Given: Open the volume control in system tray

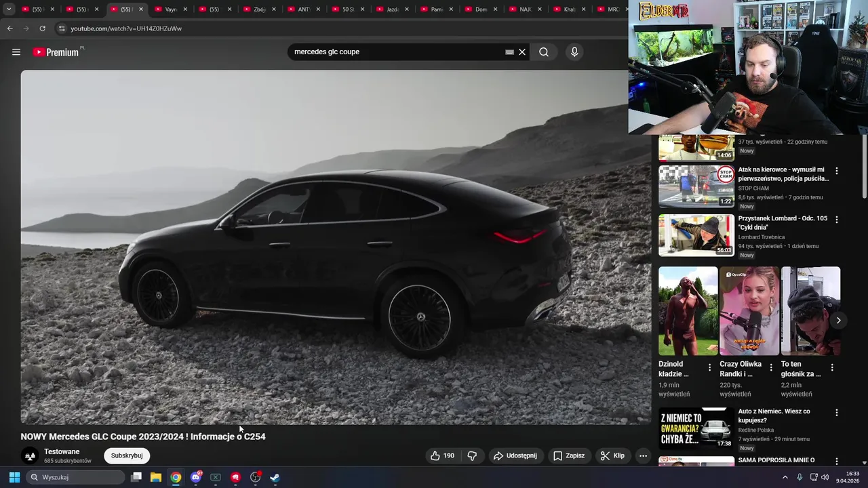Looking at the screenshot, I should [x=825, y=477].
